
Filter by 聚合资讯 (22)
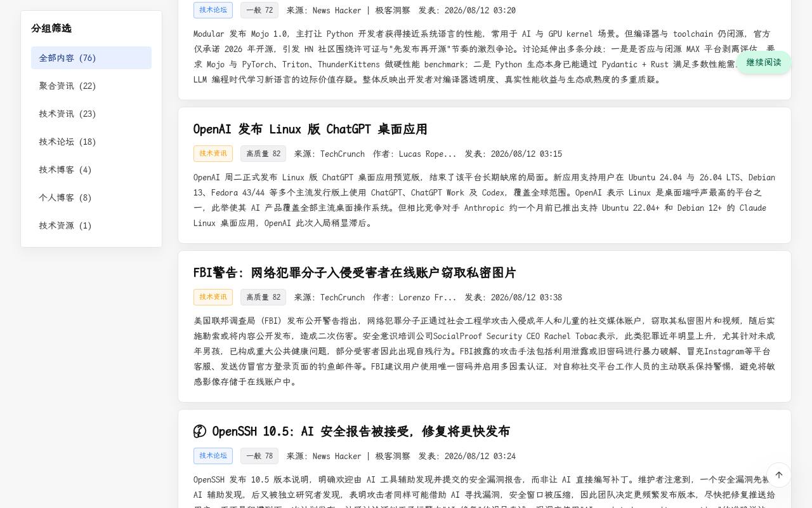(91, 86)
